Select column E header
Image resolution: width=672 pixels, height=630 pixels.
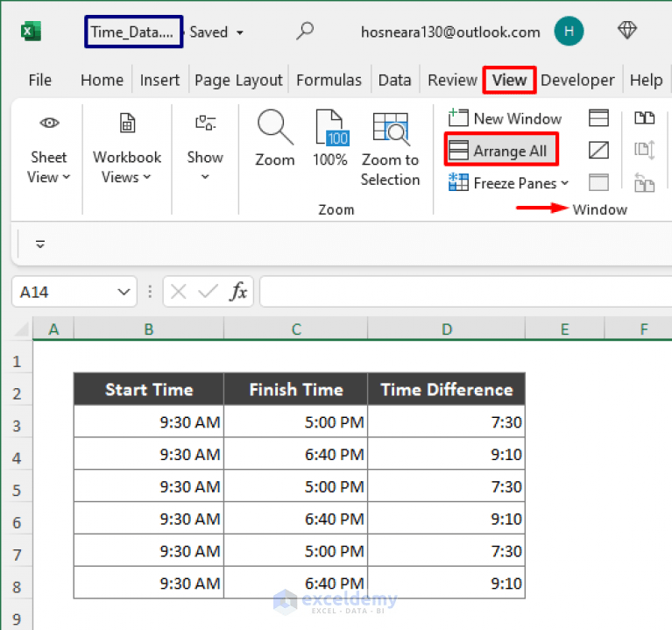pyautogui.click(x=565, y=329)
